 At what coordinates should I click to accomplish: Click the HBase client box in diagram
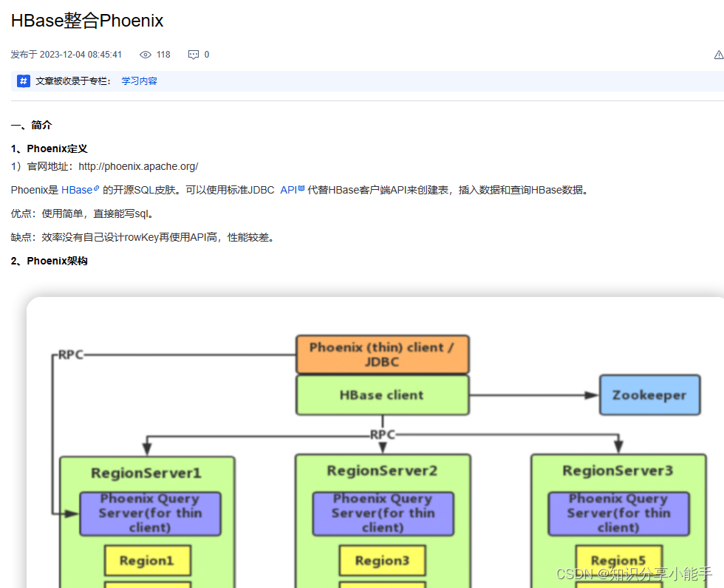click(x=383, y=395)
